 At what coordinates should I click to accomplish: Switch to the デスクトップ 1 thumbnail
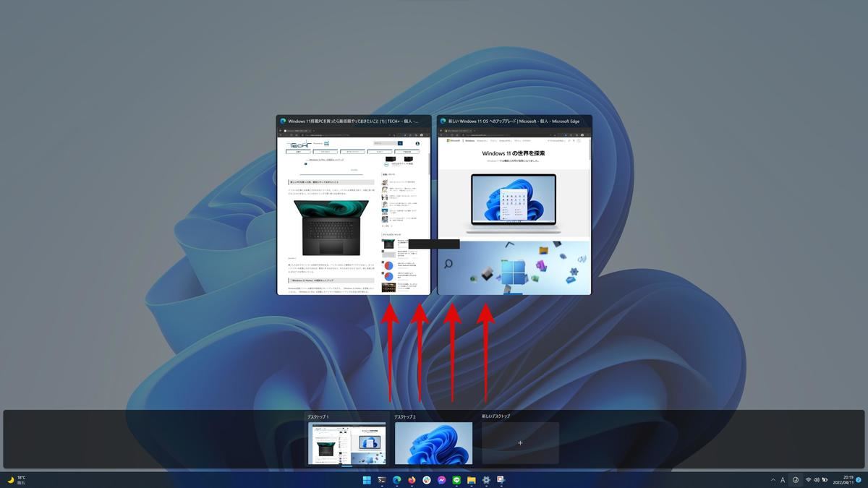(x=347, y=443)
